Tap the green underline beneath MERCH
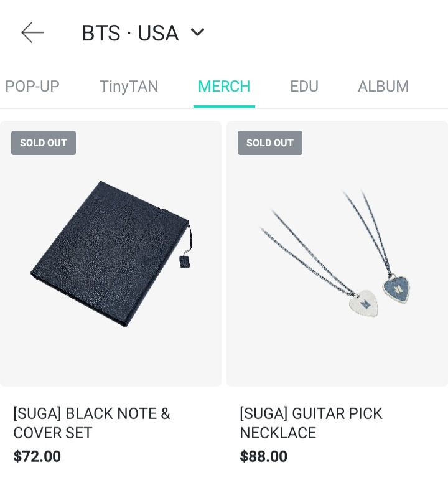Image resolution: width=448 pixels, height=480 pixels. coord(224,106)
